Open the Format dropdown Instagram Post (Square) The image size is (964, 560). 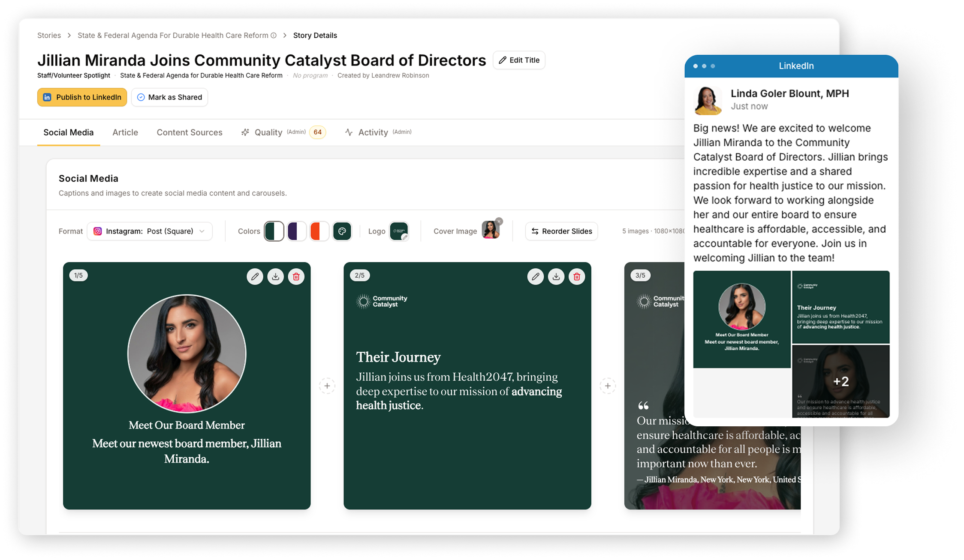[x=150, y=231]
